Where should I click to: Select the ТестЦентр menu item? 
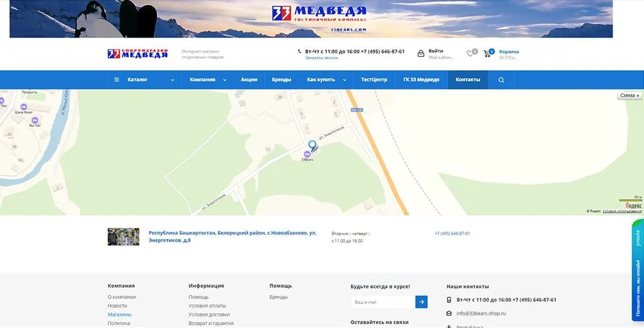(374, 80)
